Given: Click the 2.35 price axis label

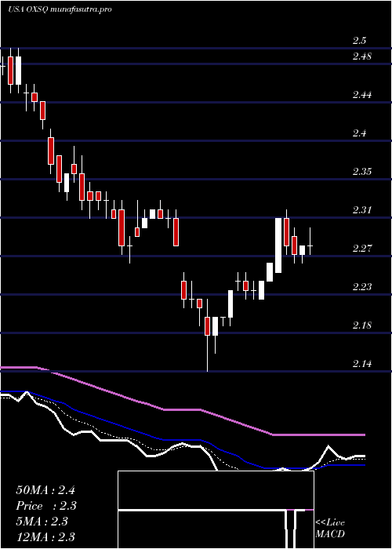Looking at the screenshot, I should 362,172.
